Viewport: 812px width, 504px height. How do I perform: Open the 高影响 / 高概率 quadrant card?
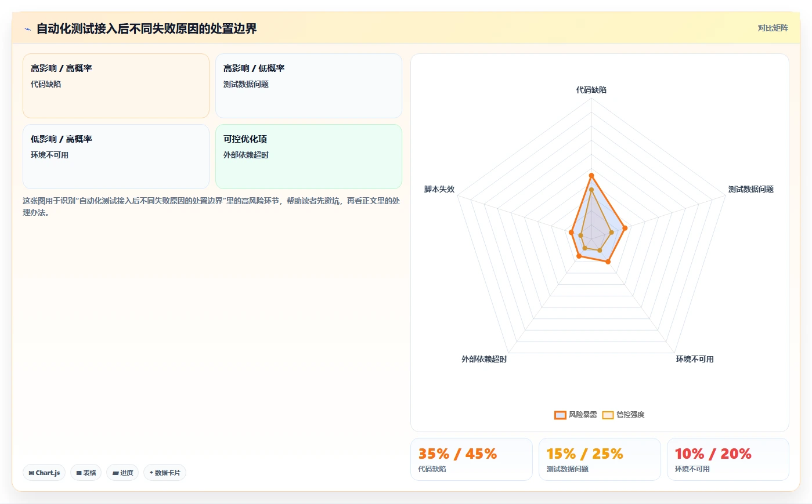pyautogui.click(x=116, y=86)
